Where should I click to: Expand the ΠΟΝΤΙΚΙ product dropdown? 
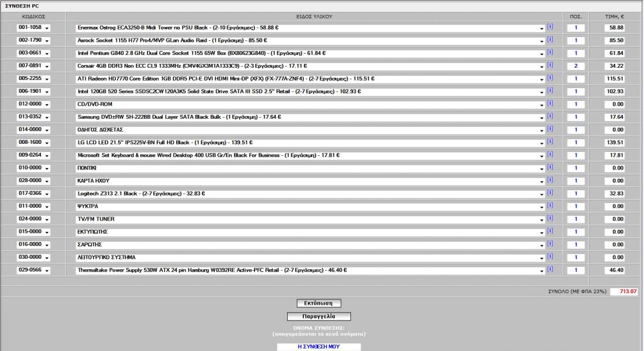(310, 169)
